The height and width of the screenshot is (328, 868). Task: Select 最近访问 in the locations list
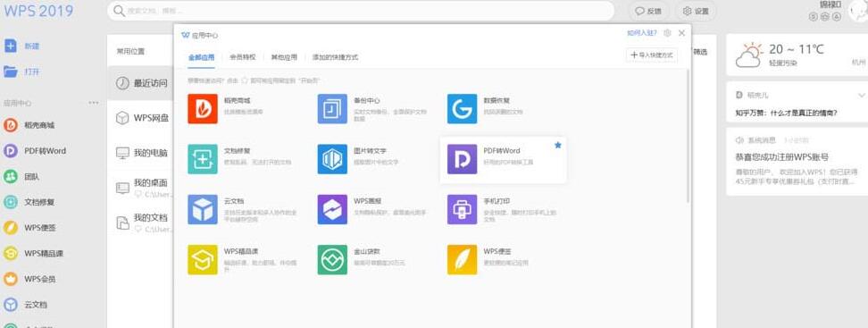point(140,83)
